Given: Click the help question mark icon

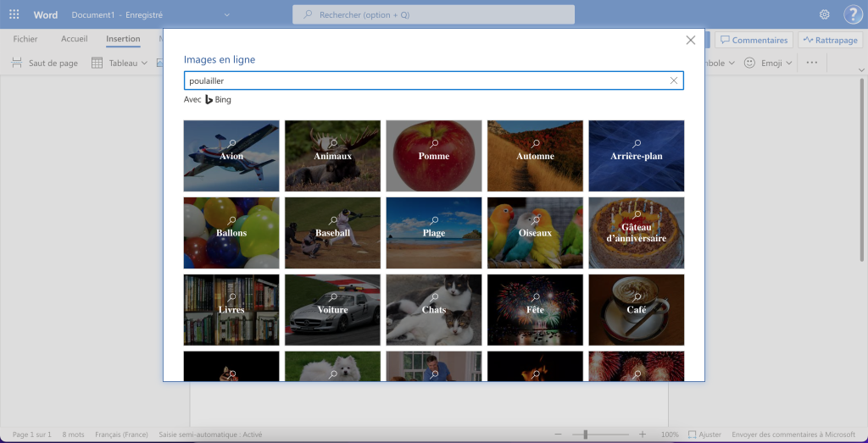Looking at the screenshot, I should (x=852, y=15).
